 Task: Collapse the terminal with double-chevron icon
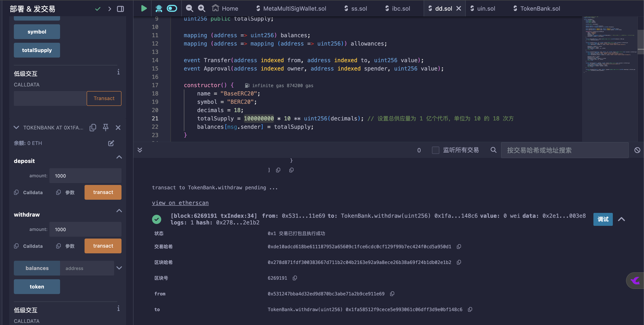pyautogui.click(x=140, y=150)
